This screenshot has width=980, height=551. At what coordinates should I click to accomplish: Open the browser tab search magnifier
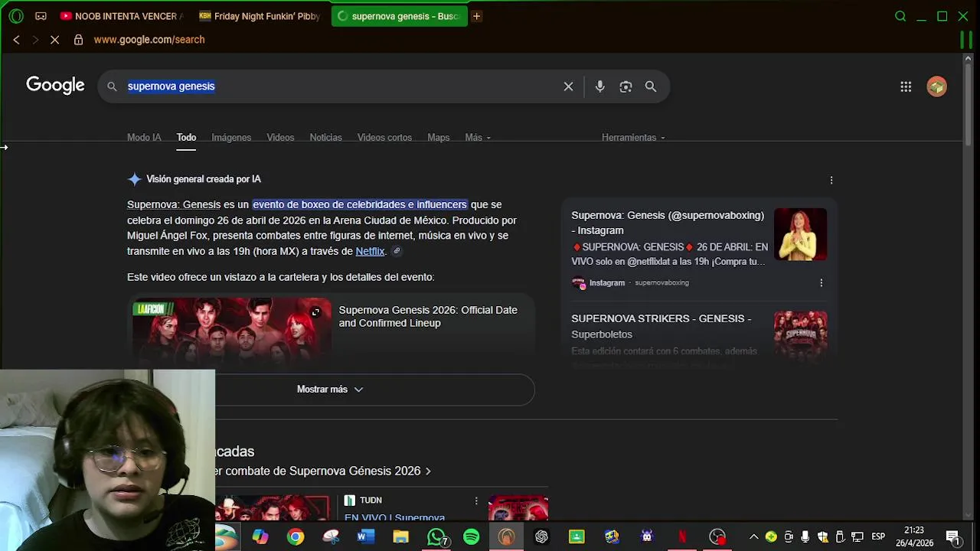coord(900,16)
